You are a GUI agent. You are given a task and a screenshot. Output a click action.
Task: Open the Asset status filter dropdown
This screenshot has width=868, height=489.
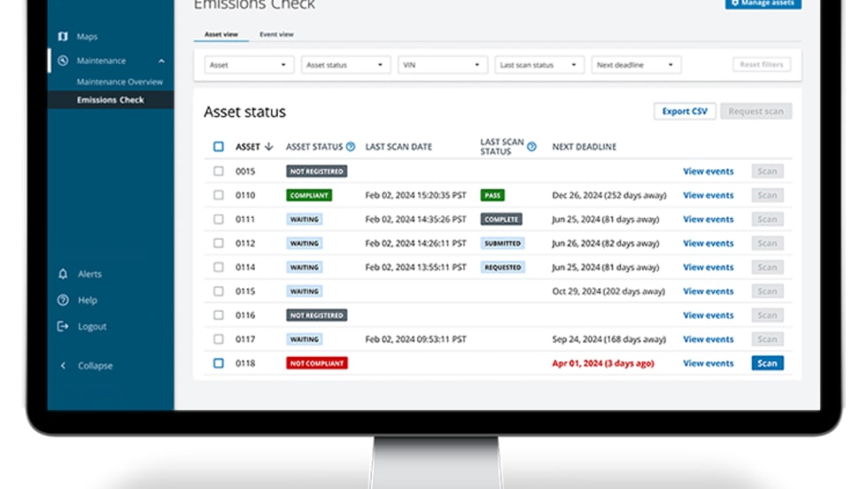click(x=345, y=65)
